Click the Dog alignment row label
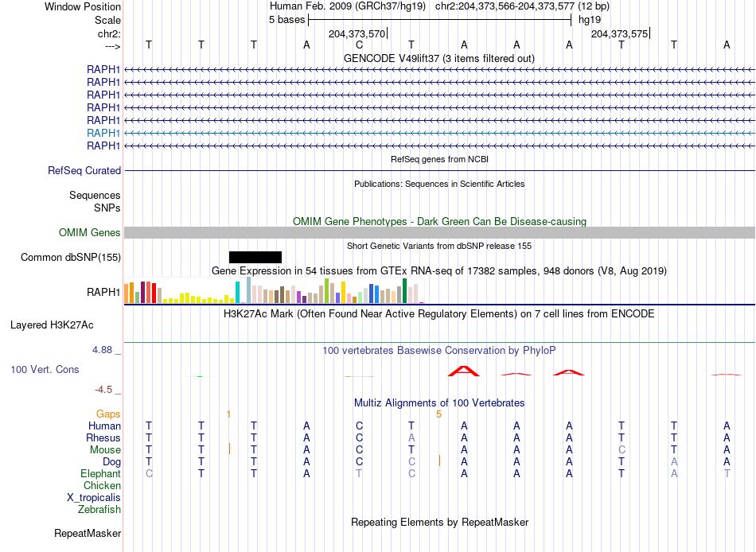Viewport: 756px width, 552px height. click(x=112, y=462)
